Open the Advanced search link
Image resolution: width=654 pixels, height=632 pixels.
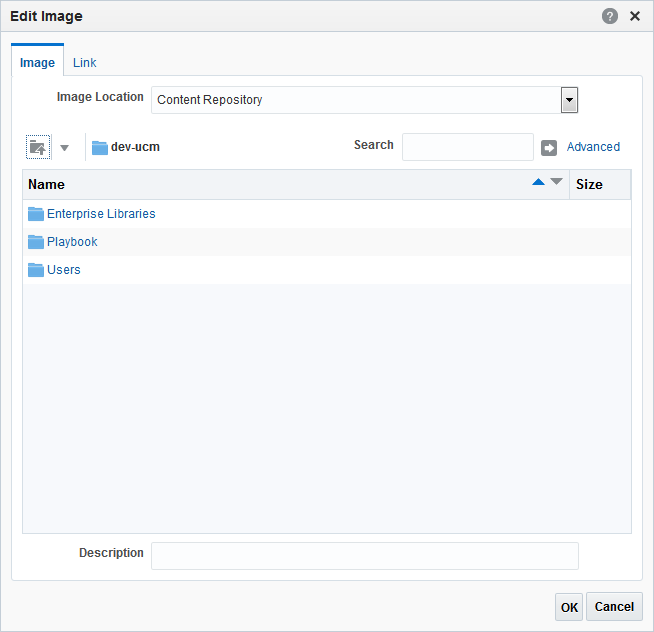tap(593, 147)
